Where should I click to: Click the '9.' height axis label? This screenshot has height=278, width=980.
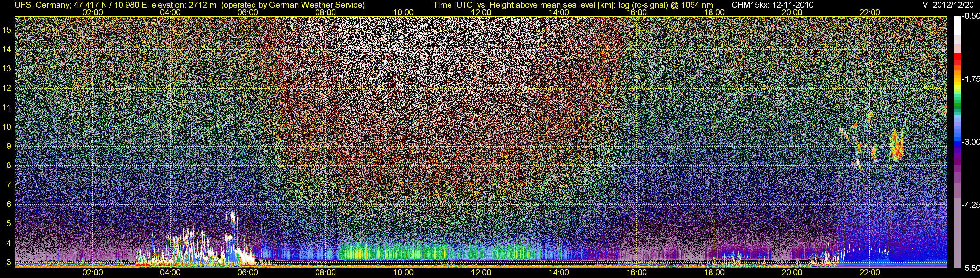(x=9, y=146)
